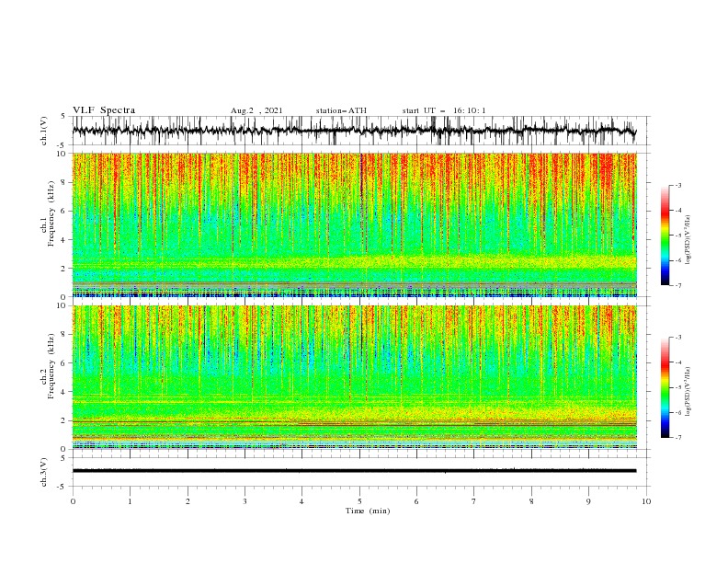Click the 'ch.3(V)' waveform axis label
The image size is (728, 563).
click(44, 472)
